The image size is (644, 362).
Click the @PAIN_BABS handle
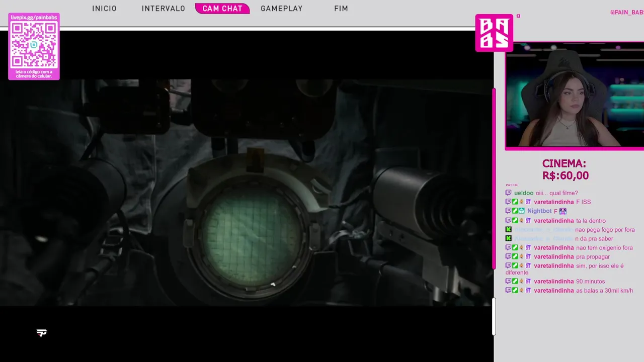tap(627, 12)
